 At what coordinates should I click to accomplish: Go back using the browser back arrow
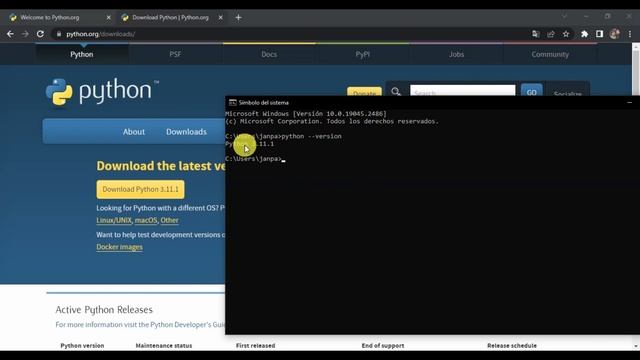pos(10,34)
